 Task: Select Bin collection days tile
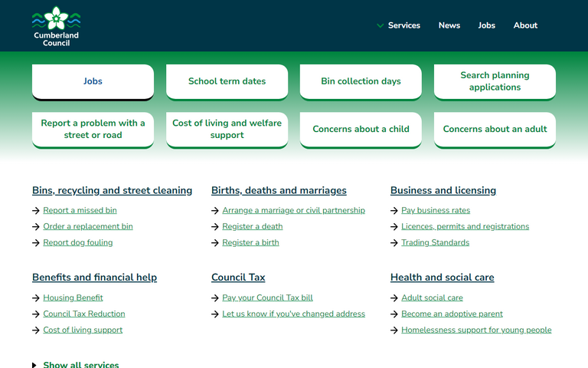pyautogui.click(x=361, y=81)
